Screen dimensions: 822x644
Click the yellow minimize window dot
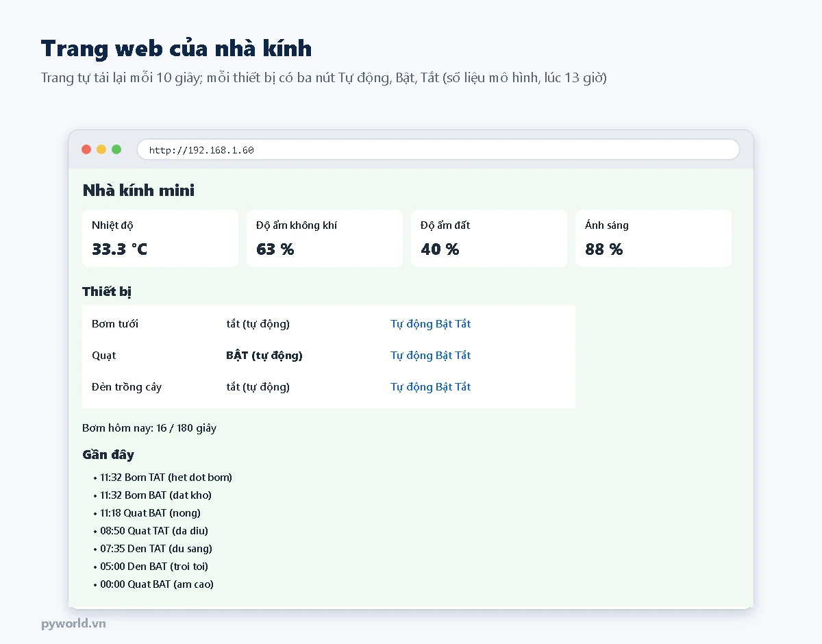pos(101,149)
